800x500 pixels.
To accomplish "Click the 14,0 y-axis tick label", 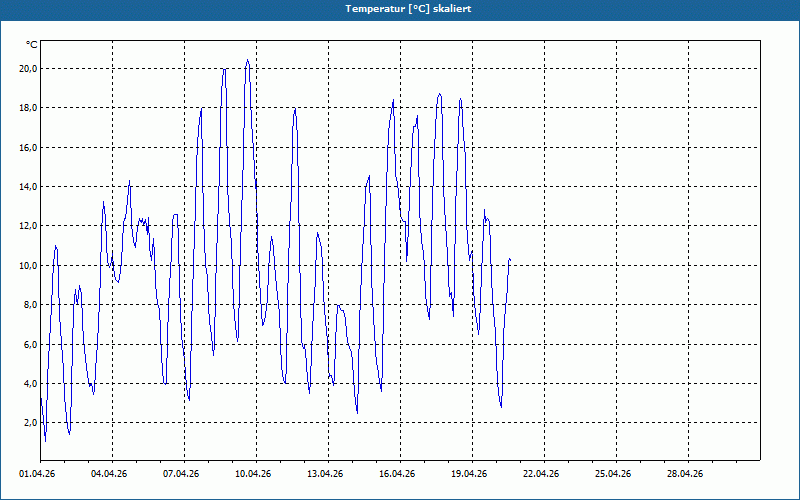I will (x=27, y=187).
